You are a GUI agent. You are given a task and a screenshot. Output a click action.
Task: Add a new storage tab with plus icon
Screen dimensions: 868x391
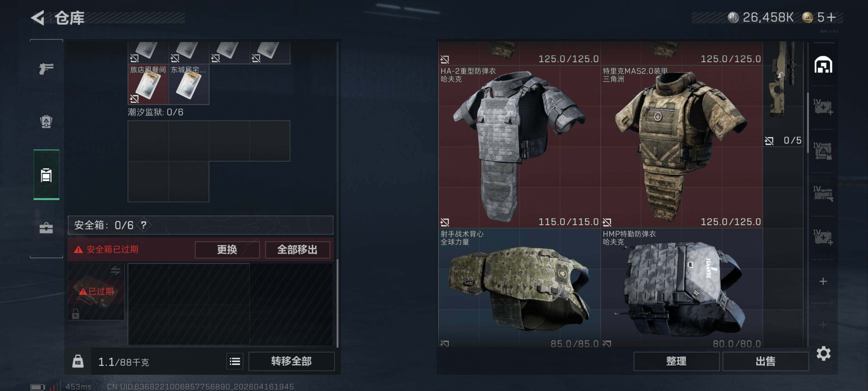(823, 281)
